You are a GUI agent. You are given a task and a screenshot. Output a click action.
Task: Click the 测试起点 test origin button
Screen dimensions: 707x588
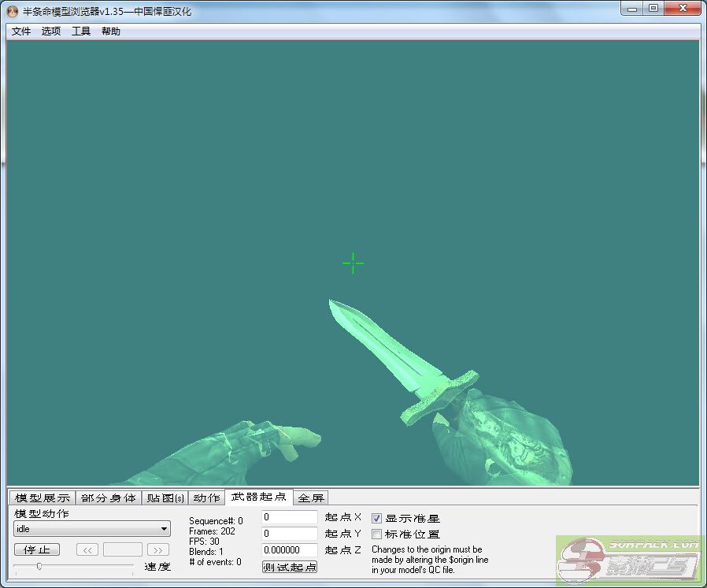(x=290, y=567)
